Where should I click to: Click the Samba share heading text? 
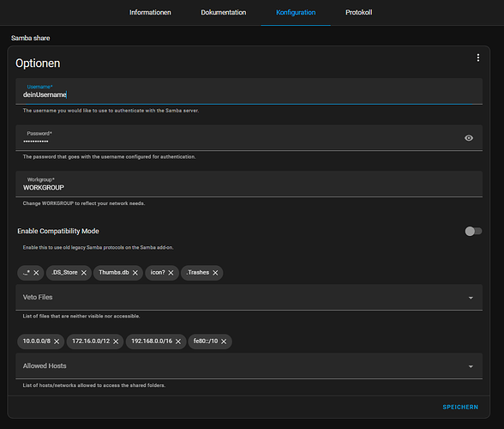point(31,38)
